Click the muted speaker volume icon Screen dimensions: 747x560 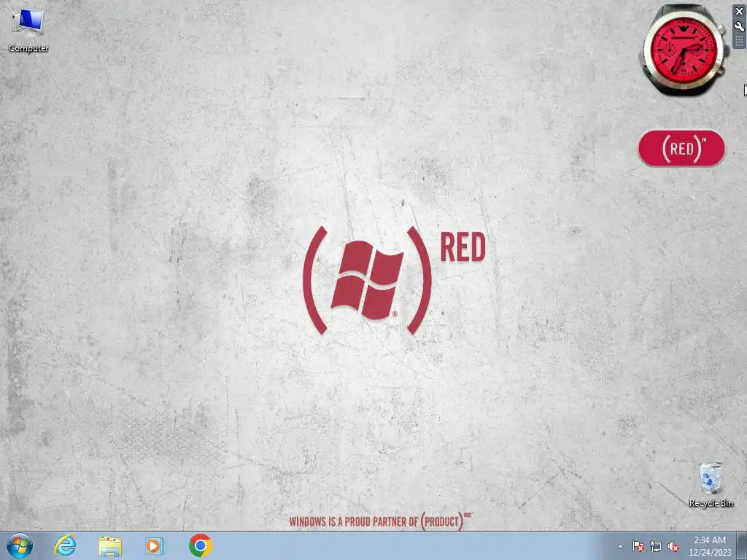pyautogui.click(x=673, y=547)
